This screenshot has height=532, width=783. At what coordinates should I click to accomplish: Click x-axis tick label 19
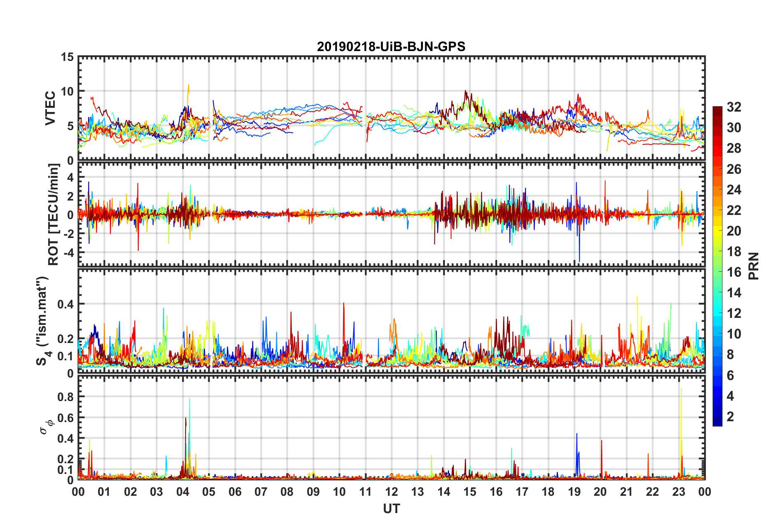click(574, 492)
